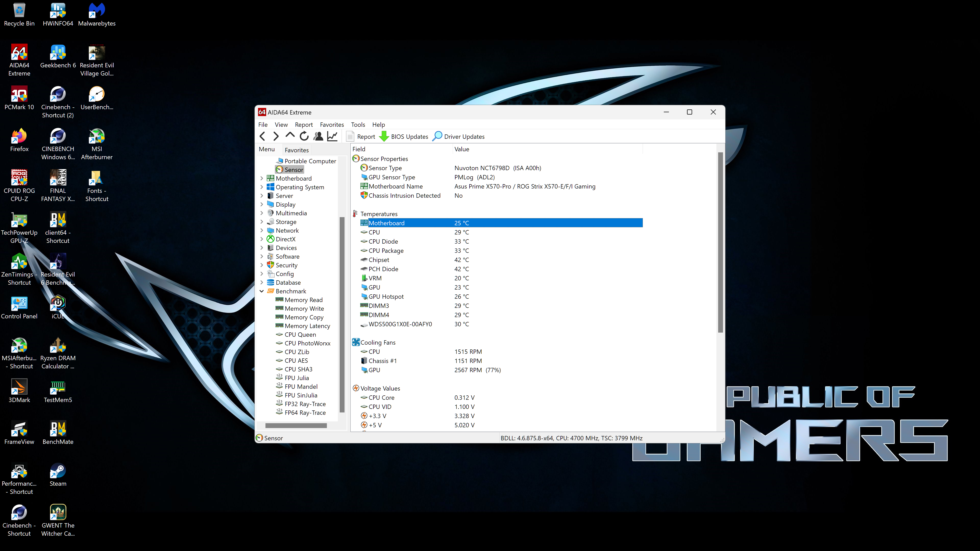Select the PCMark 10 desktop icon
Screen dimensions: 980x551
pos(19,98)
